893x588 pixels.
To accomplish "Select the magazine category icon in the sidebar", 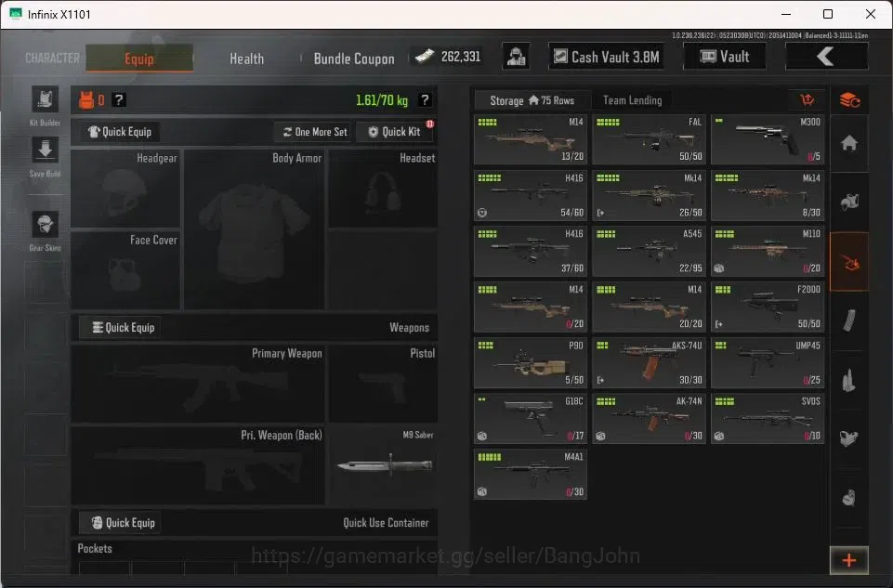I will [849, 320].
